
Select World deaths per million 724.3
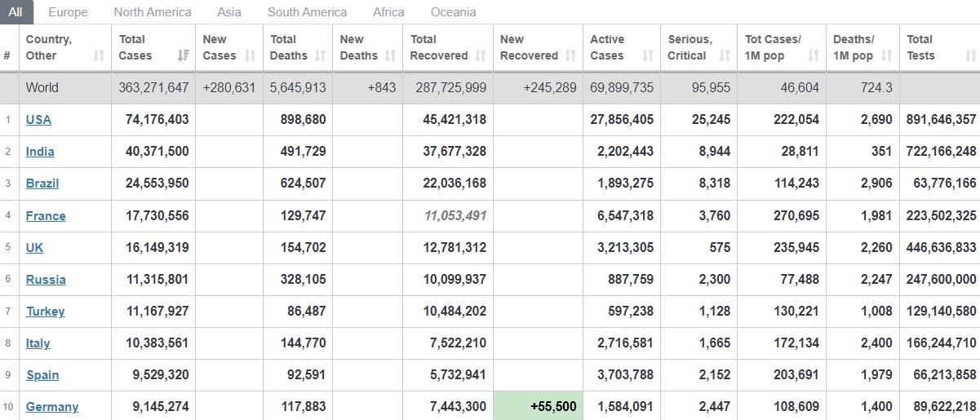(876, 87)
